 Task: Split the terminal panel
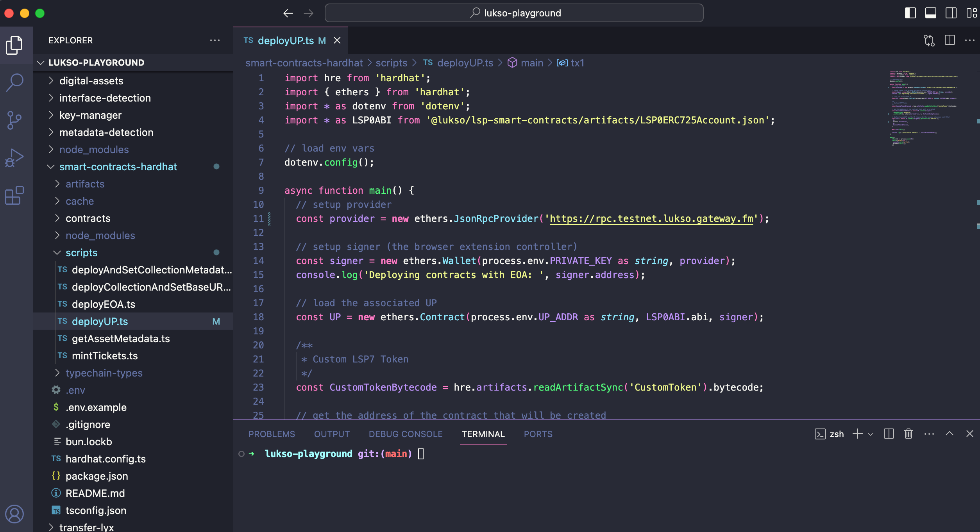[x=889, y=434]
